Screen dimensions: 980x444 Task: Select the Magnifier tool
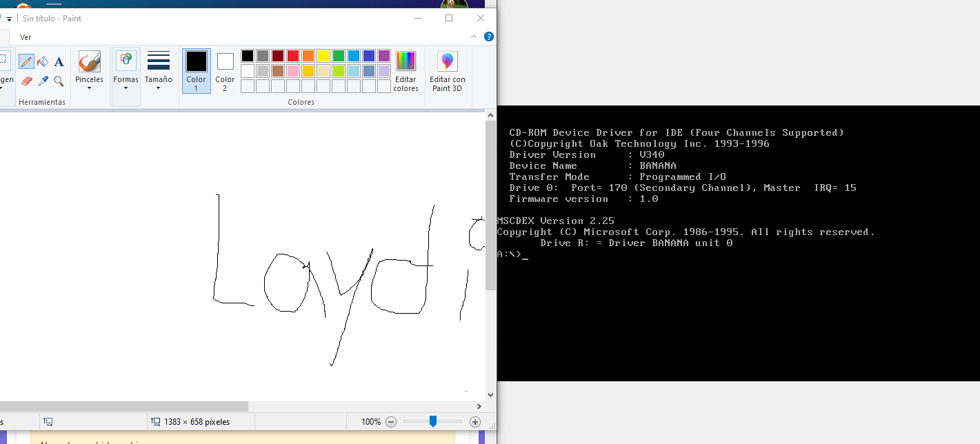pos(59,81)
